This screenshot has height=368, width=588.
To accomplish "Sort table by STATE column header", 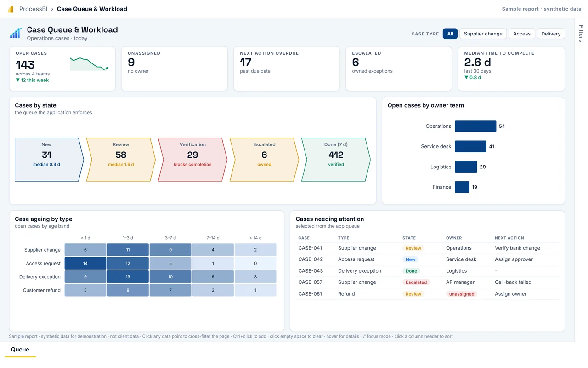I will [x=409, y=238].
